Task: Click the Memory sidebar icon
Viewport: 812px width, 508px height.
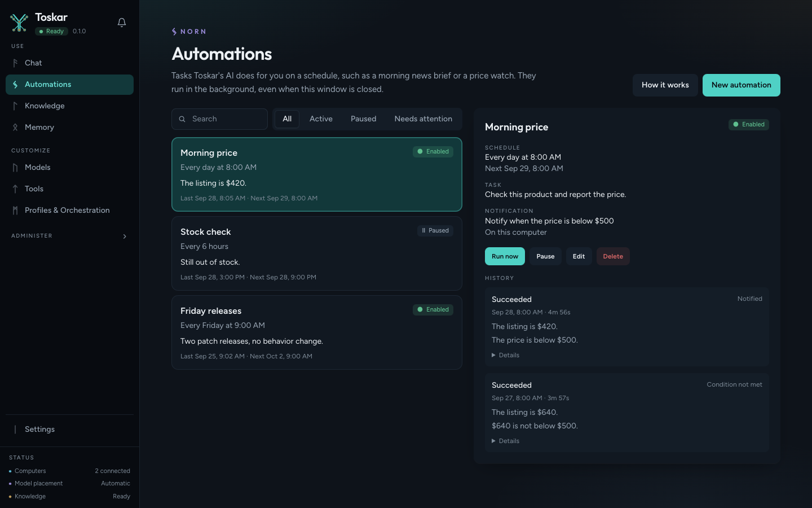Action: [x=15, y=128]
